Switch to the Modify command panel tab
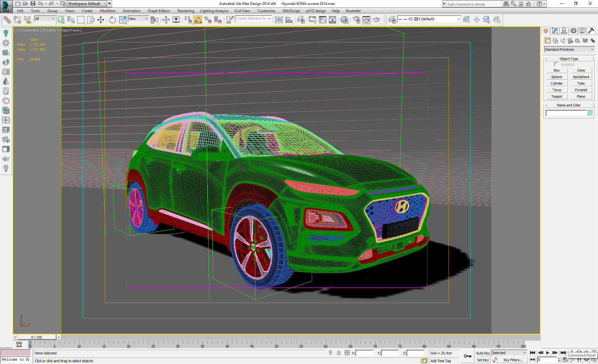The width and height of the screenshot is (598, 364). point(555,31)
